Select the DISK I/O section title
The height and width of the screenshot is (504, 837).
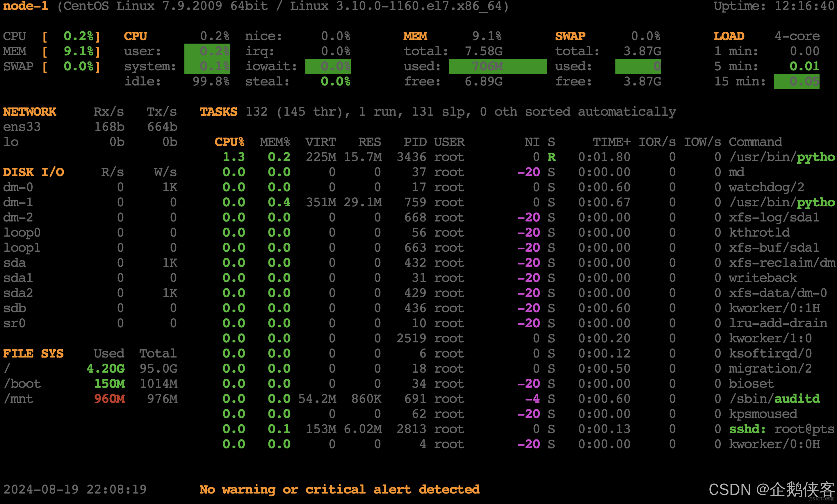point(34,172)
